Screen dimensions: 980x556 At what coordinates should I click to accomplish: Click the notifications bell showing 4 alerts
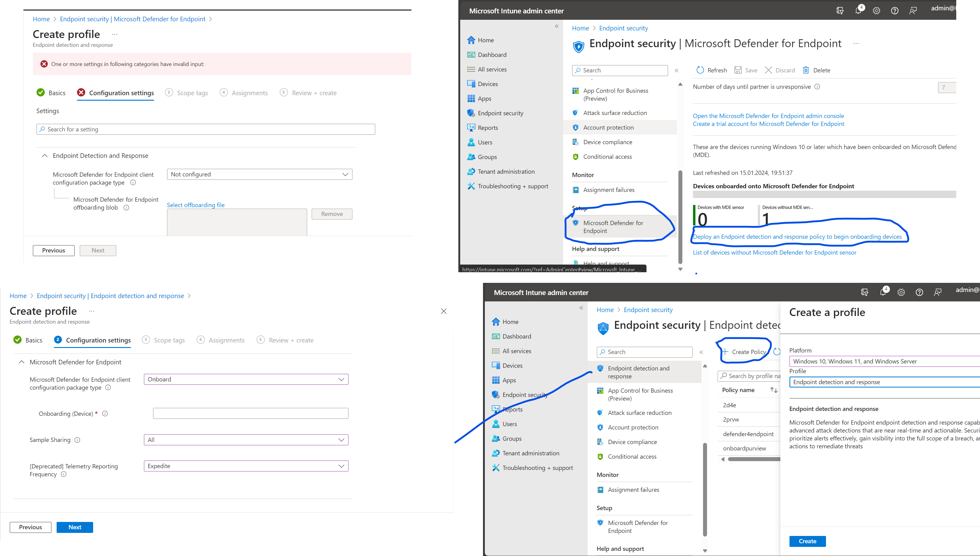coord(858,11)
